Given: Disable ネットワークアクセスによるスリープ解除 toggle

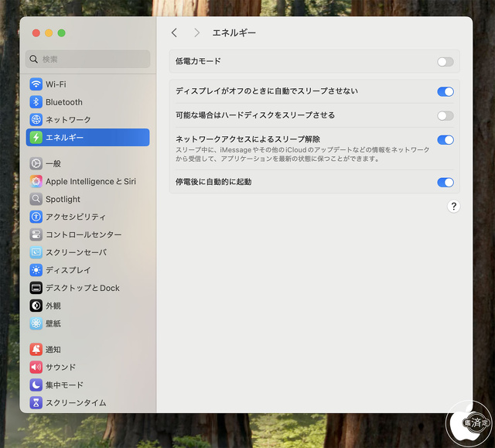Looking at the screenshot, I should coord(445,140).
